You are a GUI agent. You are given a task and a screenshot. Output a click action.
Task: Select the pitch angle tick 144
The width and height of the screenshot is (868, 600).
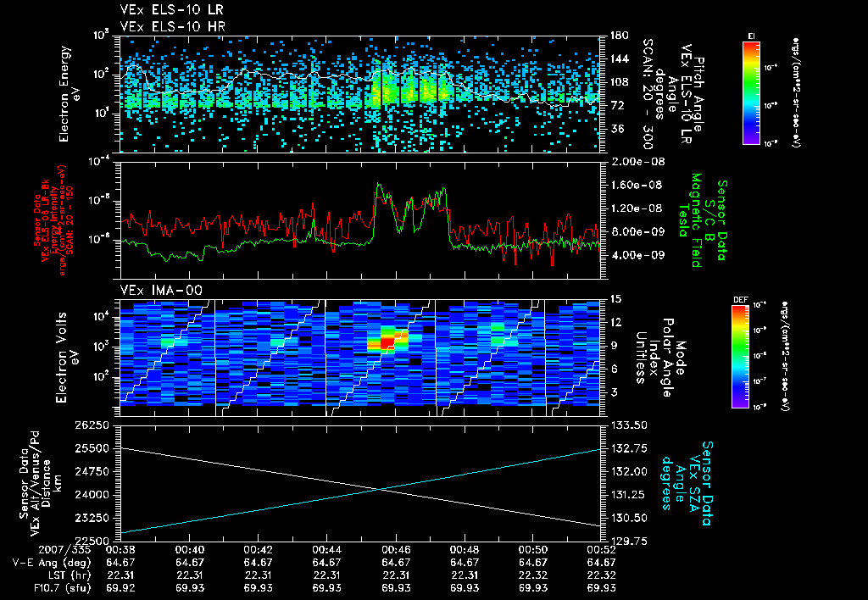(x=619, y=58)
